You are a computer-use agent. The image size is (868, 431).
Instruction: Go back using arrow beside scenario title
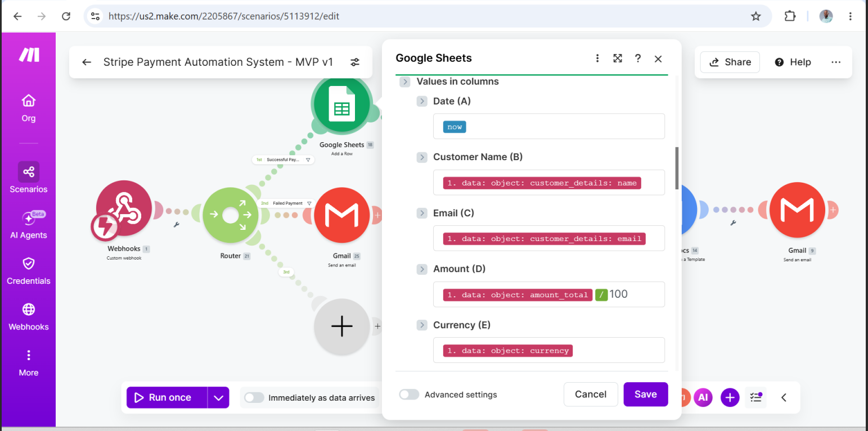[86, 62]
